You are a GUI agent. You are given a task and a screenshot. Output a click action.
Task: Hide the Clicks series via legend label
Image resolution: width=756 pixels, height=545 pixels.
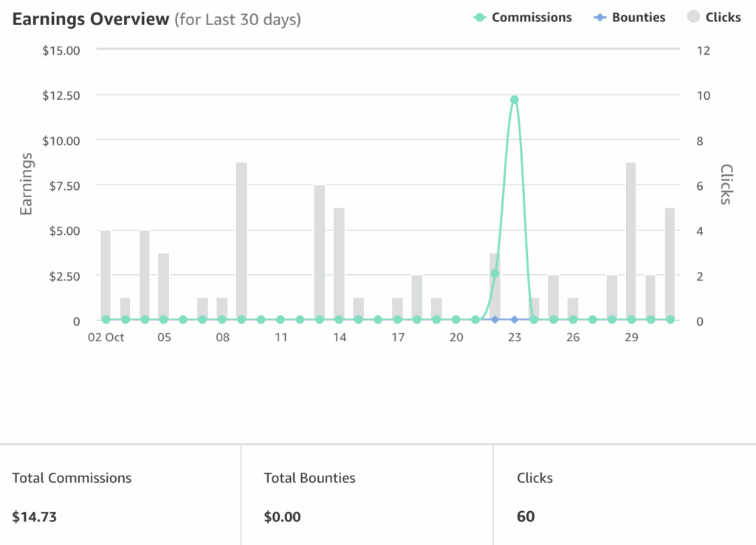(723, 18)
